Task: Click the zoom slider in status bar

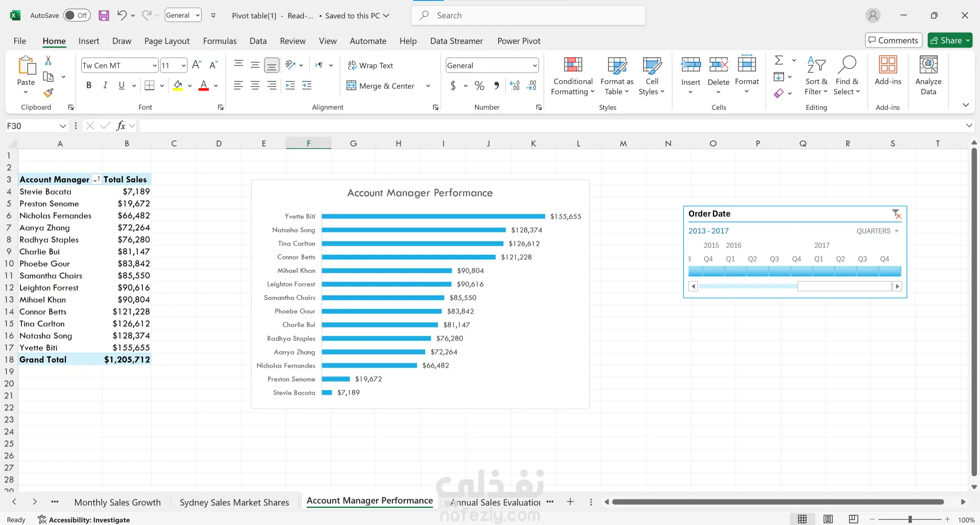Action: [x=910, y=519]
